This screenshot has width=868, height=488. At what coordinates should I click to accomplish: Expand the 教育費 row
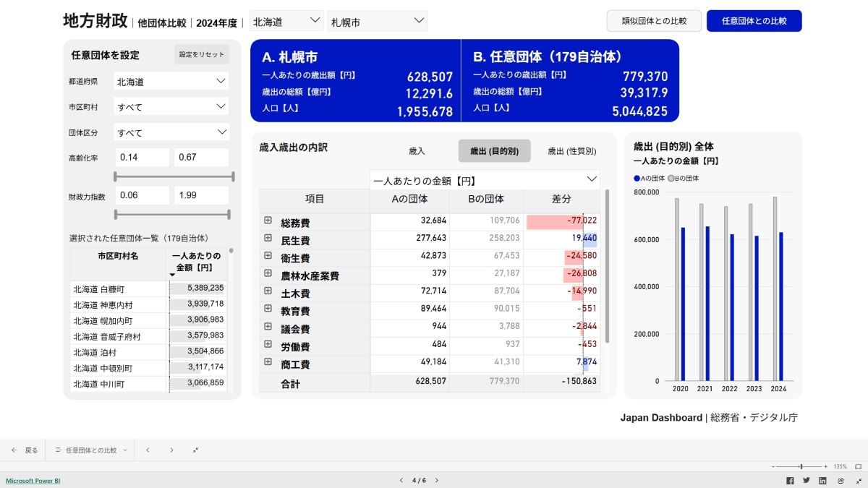268,309
